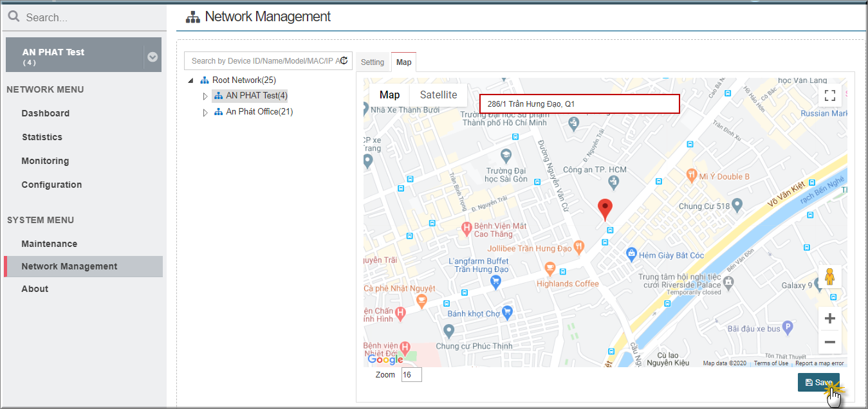Viewport: 868px width, 409px height.
Task: Click the Root Network hierarchy icon
Action: pos(205,80)
